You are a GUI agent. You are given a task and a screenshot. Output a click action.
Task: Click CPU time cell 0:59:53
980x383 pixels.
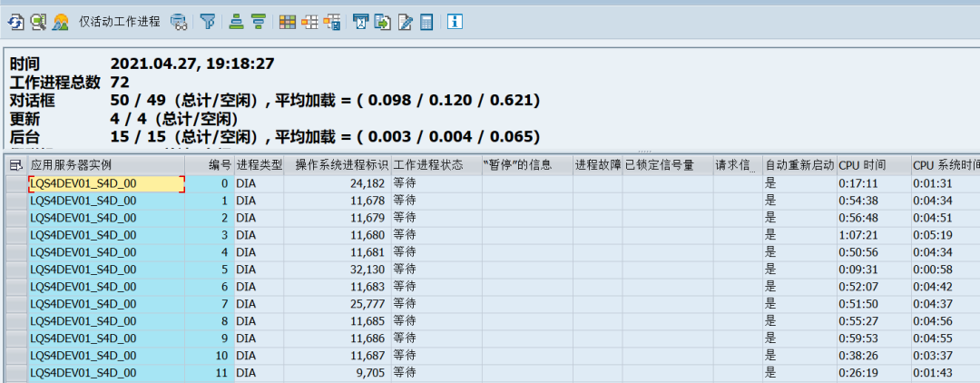(x=873, y=339)
